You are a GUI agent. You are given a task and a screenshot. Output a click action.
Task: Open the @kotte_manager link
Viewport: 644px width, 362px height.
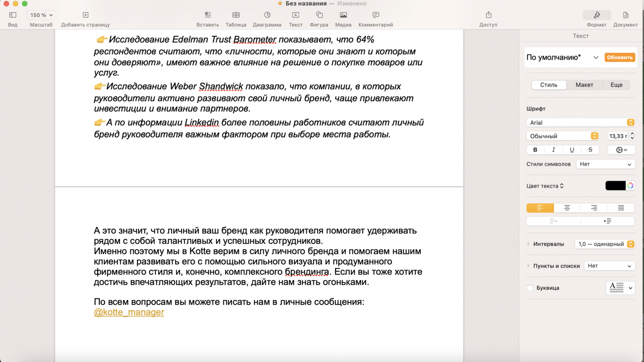(x=129, y=312)
